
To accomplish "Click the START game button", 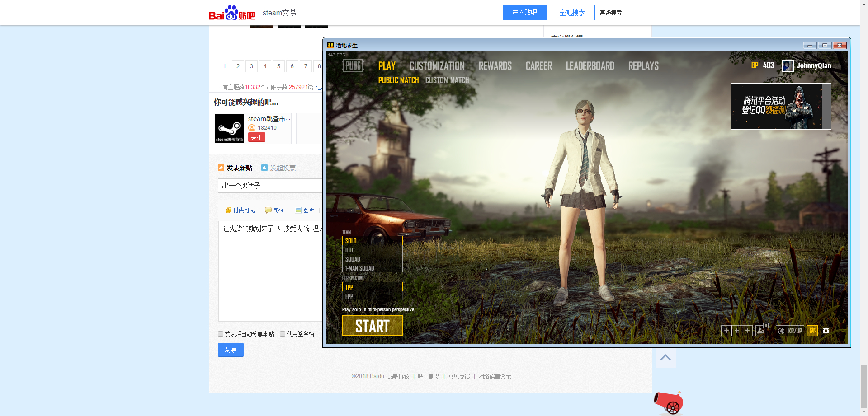I will point(372,326).
